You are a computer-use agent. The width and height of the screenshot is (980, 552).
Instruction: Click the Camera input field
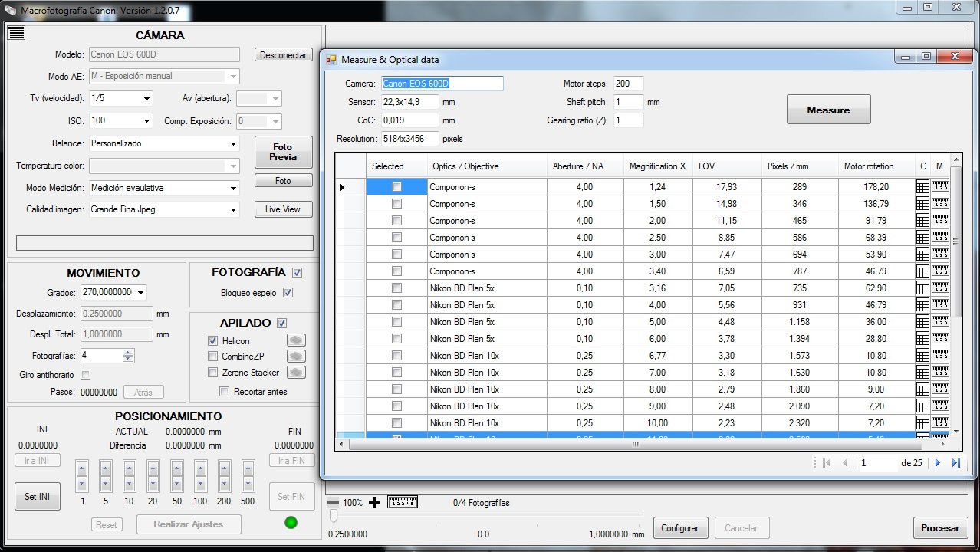point(442,84)
